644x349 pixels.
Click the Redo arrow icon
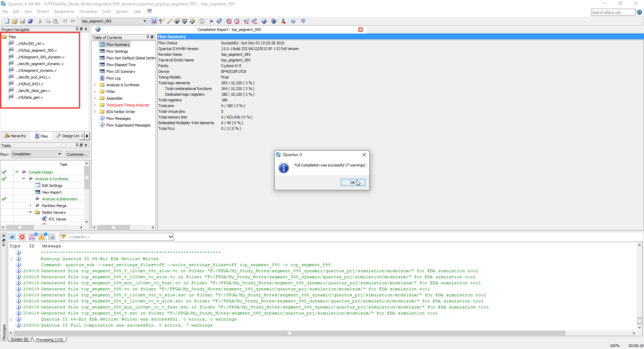pyautogui.click(x=73, y=21)
